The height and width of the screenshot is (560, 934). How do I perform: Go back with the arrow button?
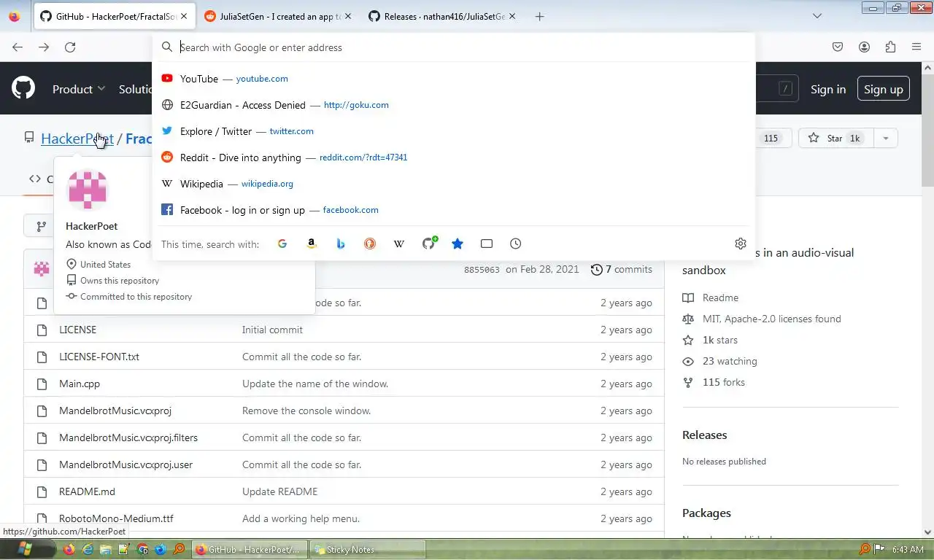(x=18, y=47)
